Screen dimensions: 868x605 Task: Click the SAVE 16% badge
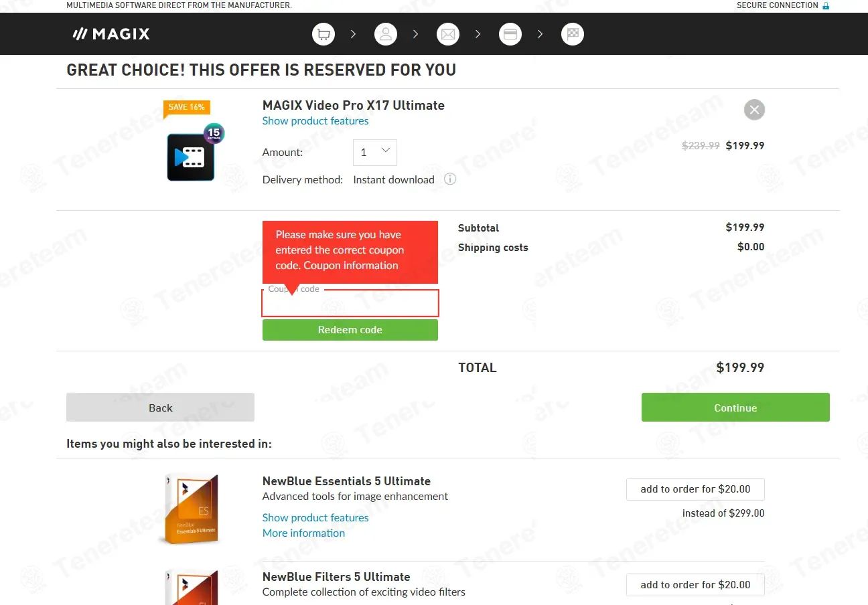point(187,107)
